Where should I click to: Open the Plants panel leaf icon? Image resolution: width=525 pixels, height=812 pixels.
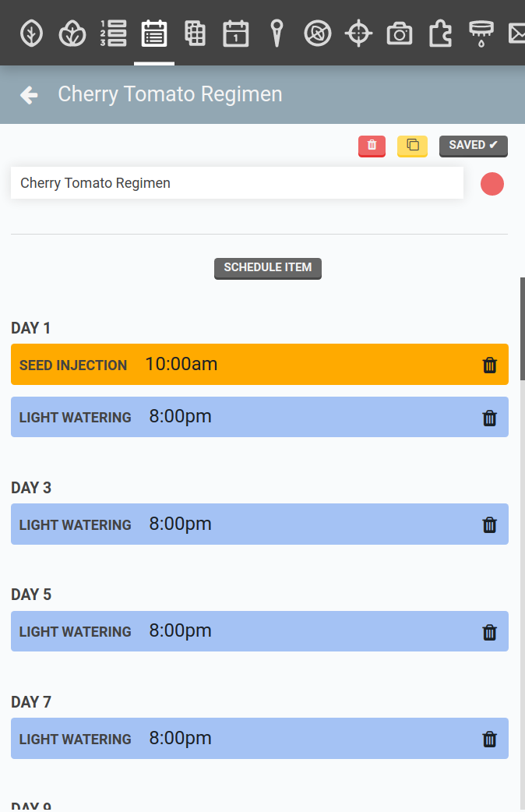[31, 34]
